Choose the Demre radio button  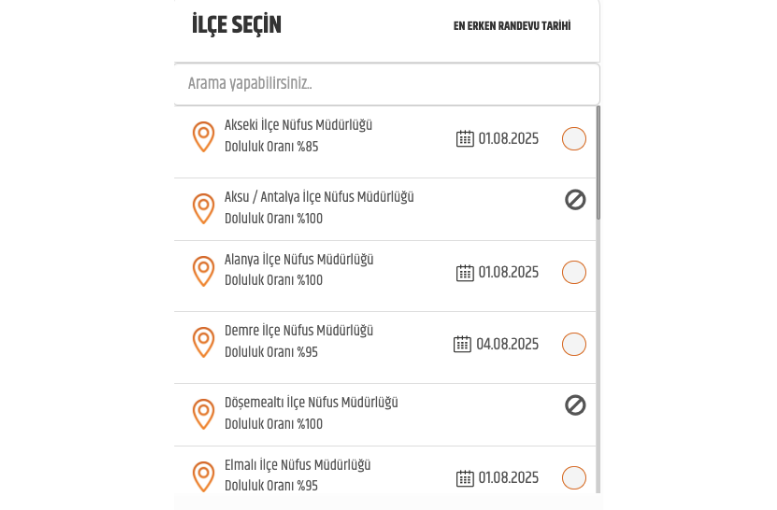pyautogui.click(x=574, y=344)
